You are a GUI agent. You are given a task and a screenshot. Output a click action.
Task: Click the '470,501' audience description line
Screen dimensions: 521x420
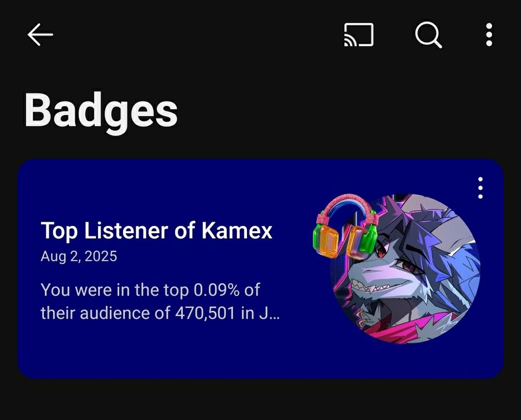point(160,313)
